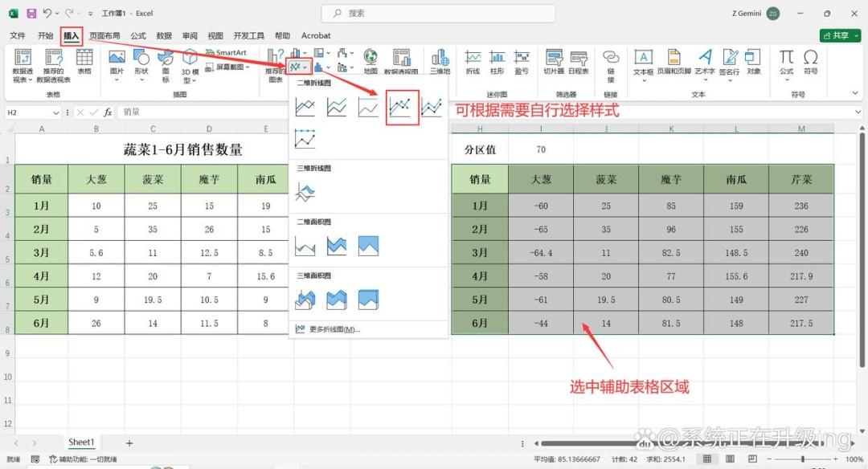Viewport: 868px width, 469px height.
Task: Switch to Normal view in status bar
Action: [707, 459]
